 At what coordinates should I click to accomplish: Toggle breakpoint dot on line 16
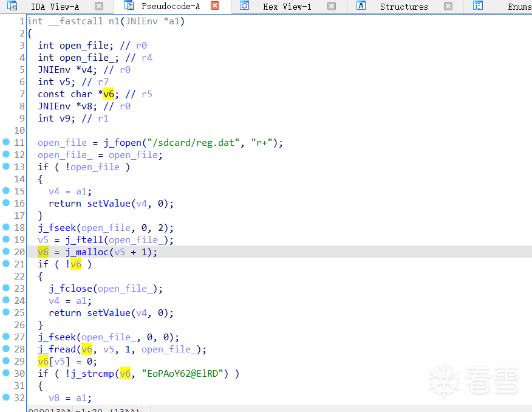pyautogui.click(x=6, y=203)
